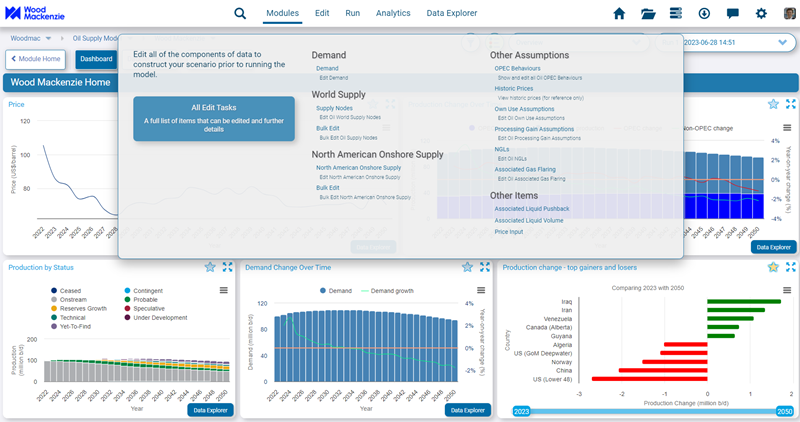800x422 pixels.
Task: Open settings gear icon
Action: click(x=761, y=14)
